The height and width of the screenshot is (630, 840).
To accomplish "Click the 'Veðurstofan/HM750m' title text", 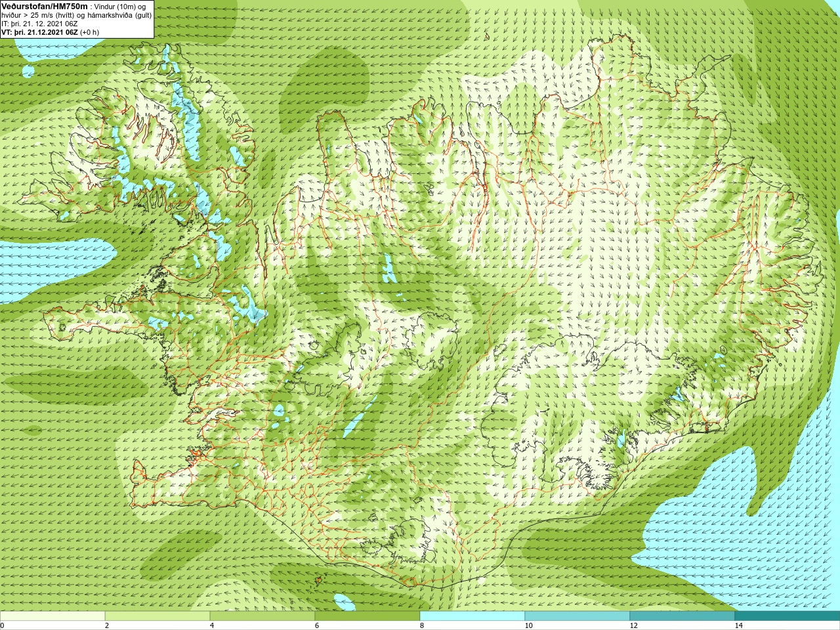I will click(45, 7).
